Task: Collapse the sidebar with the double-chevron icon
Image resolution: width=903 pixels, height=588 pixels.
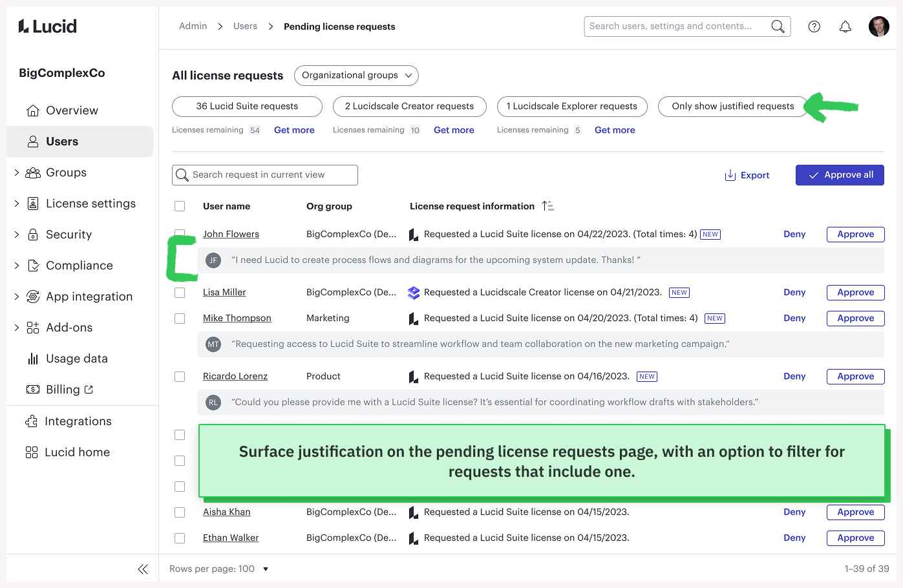Action: 143,569
